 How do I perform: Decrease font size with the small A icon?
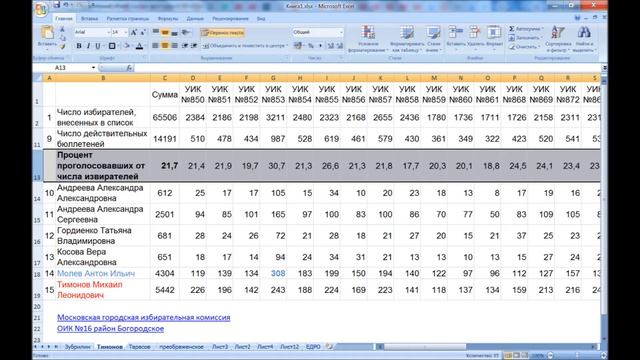(x=143, y=33)
